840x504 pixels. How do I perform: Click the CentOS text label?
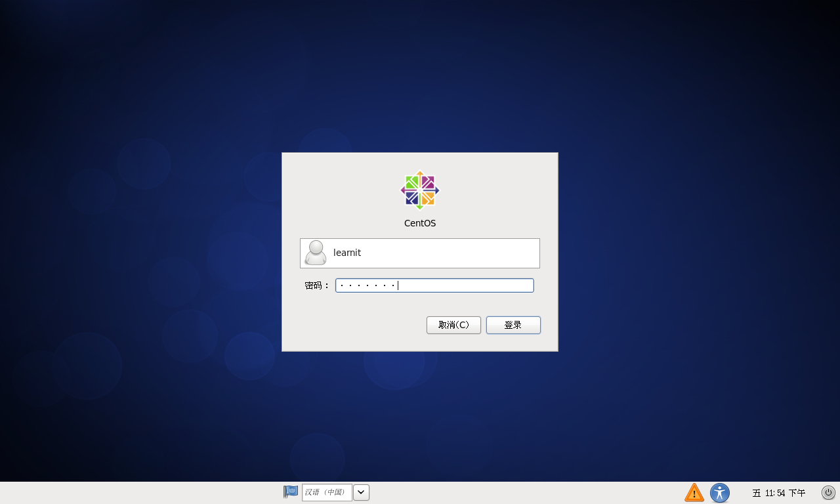[420, 223]
